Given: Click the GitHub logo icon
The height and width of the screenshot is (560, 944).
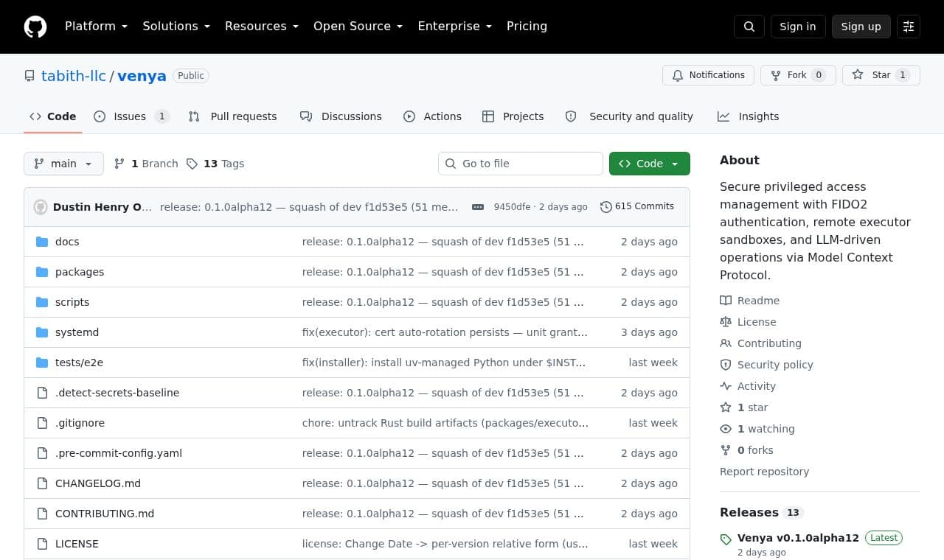Looking at the screenshot, I should coord(35,27).
